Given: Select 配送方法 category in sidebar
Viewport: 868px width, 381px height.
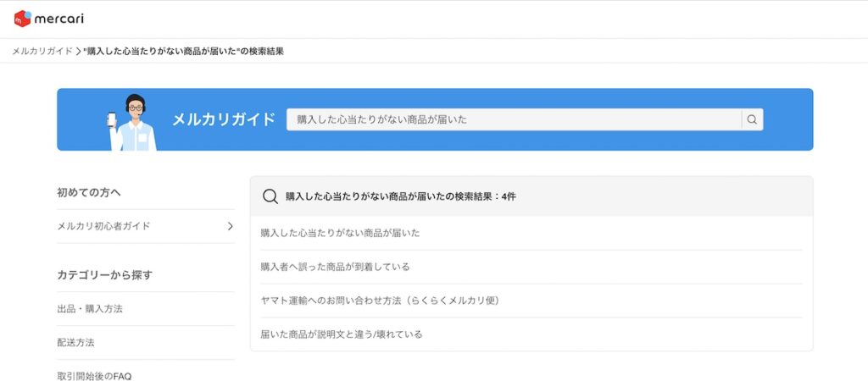Looking at the screenshot, I should pyautogui.click(x=75, y=342).
